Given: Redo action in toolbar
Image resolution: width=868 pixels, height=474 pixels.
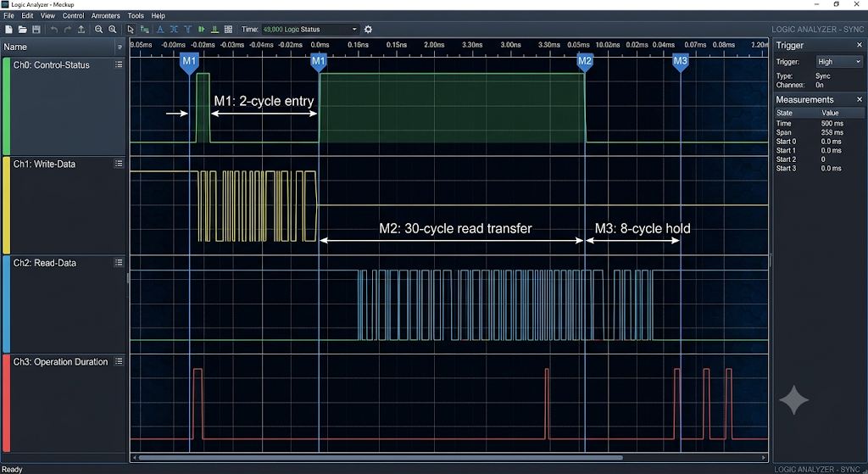Looking at the screenshot, I should point(68,30).
